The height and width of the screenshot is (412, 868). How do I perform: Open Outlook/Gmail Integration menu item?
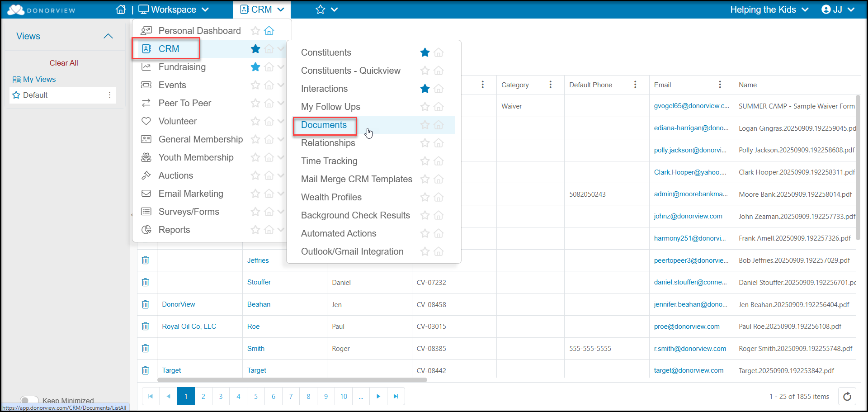[352, 251]
